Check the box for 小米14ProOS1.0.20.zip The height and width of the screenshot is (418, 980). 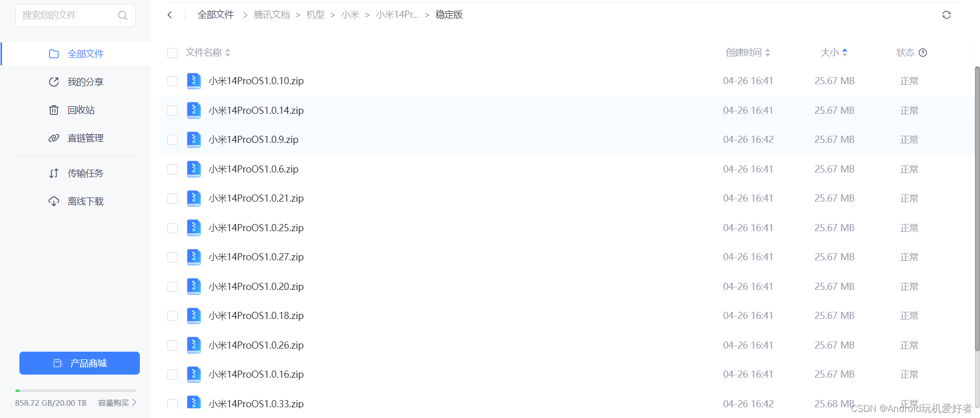[x=173, y=287]
